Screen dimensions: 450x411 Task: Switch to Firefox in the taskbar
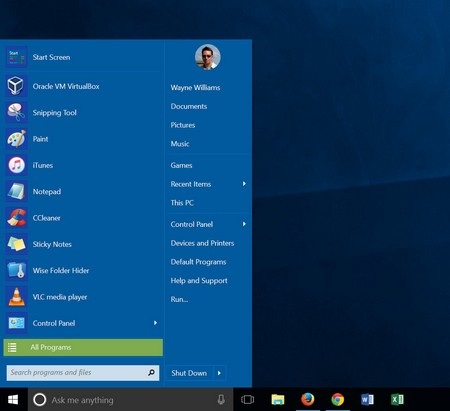click(307, 399)
